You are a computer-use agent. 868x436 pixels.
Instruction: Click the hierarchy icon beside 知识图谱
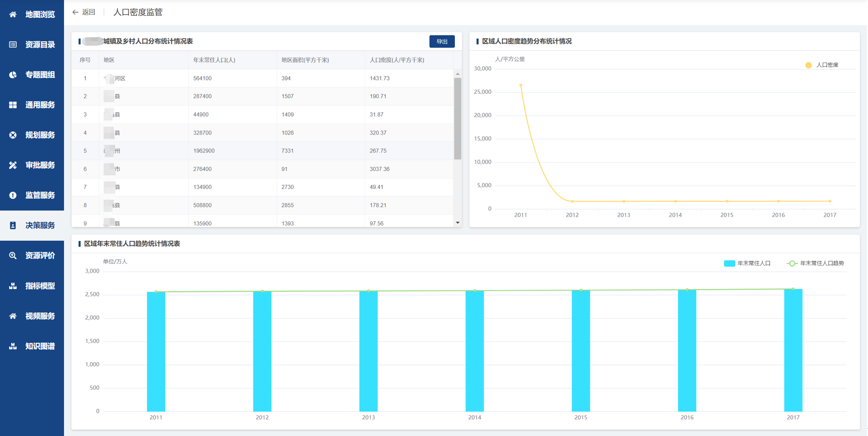click(x=13, y=346)
